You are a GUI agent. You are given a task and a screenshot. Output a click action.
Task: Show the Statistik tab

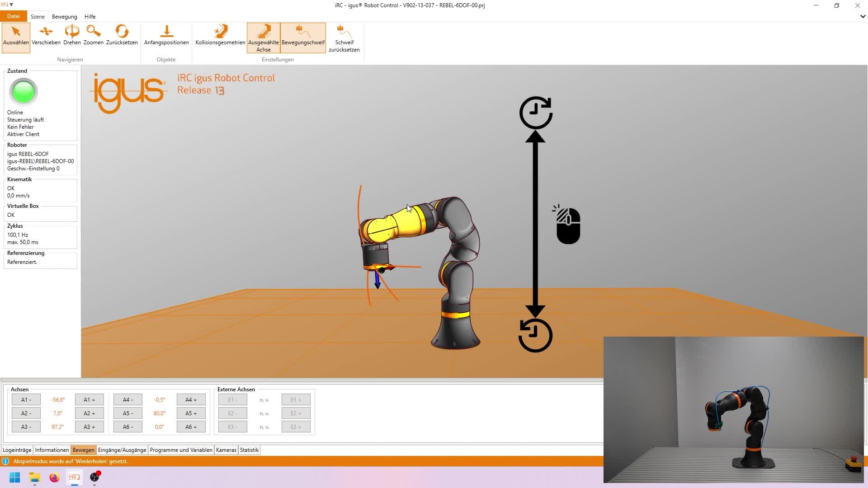[x=249, y=450]
